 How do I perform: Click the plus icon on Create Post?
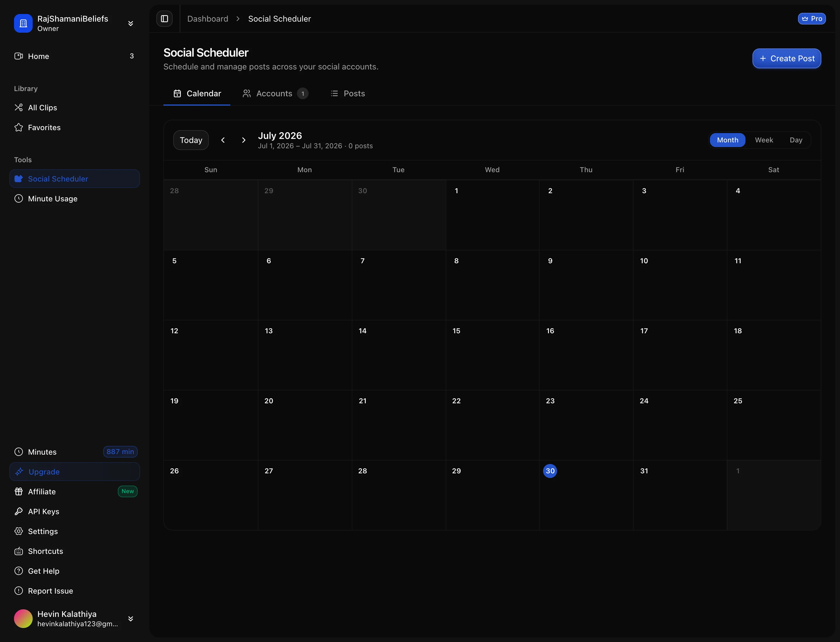pos(763,58)
